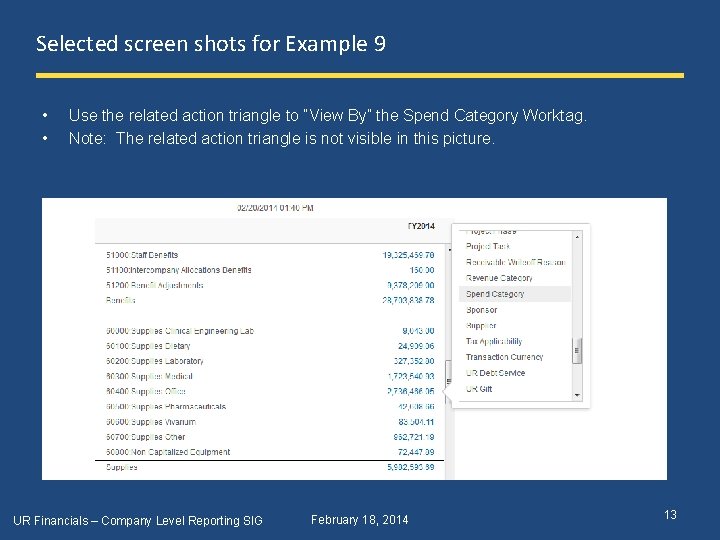This screenshot has height=540, width=720.
Task: Open the Supplies total amount value
Action: [x=411, y=467]
